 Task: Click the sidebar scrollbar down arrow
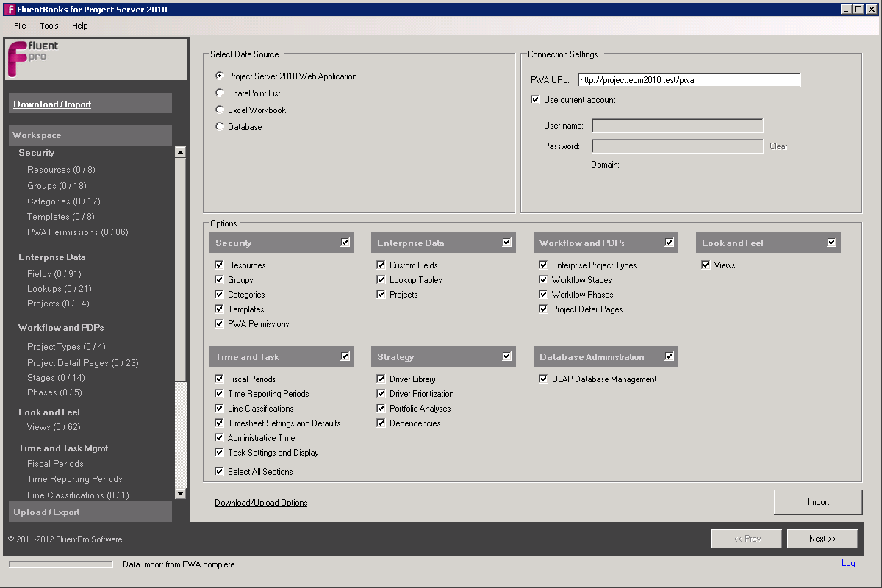(x=181, y=494)
